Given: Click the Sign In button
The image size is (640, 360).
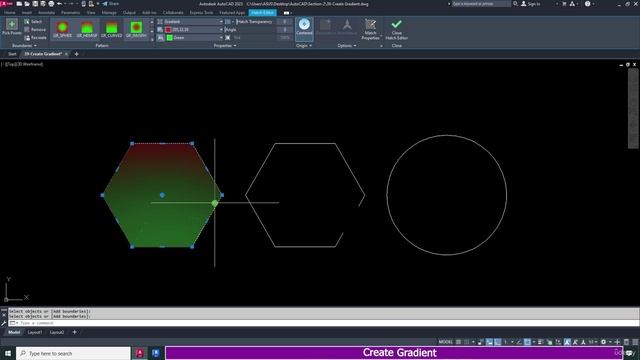Looking at the screenshot, I should 531,4.
